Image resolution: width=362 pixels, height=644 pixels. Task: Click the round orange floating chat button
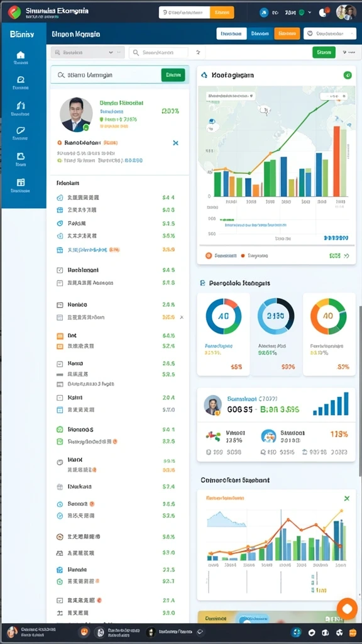click(x=347, y=608)
